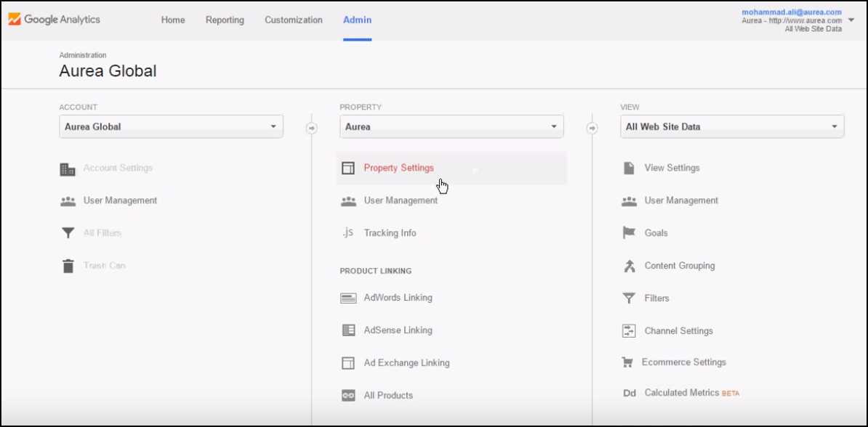Viewport: 868px width, 427px height.
Task: Open View Settings link
Action: click(x=672, y=168)
